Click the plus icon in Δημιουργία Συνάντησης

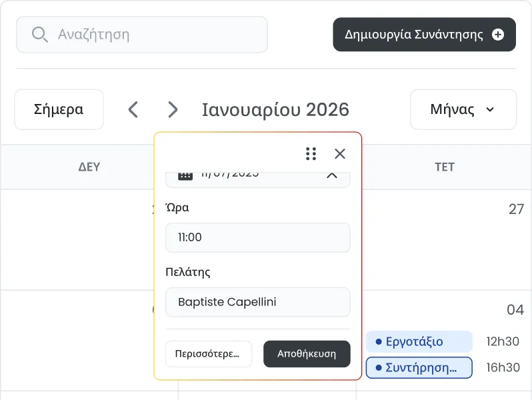coord(498,35)
